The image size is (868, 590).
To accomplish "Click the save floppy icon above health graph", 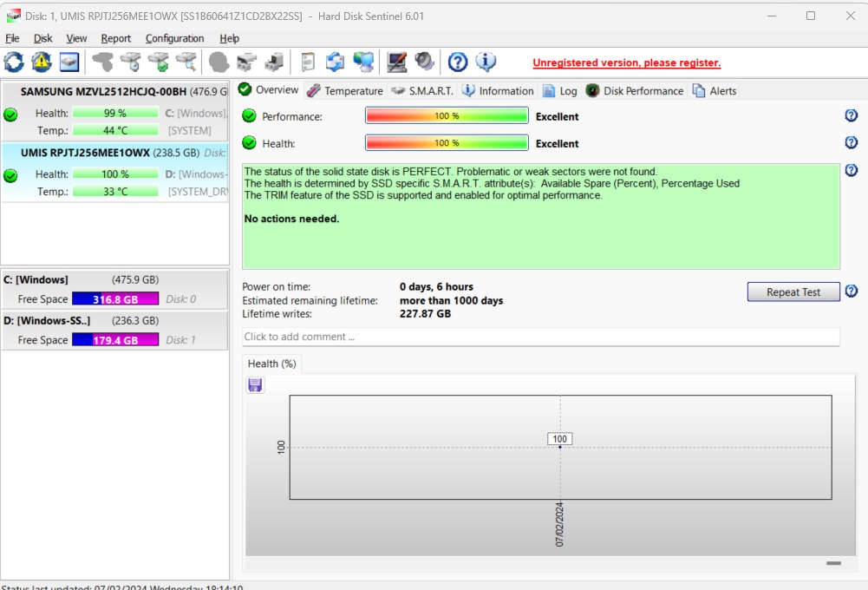I will 255,384.
